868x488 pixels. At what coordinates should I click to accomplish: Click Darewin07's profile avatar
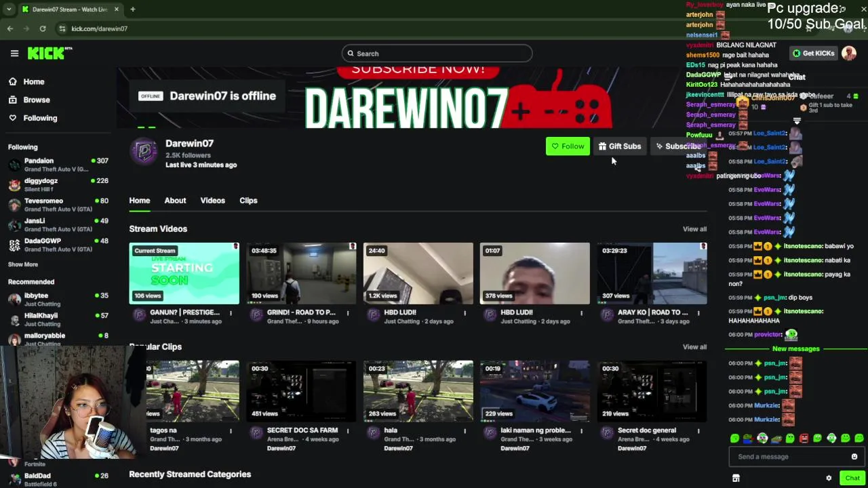pos(144,151)
